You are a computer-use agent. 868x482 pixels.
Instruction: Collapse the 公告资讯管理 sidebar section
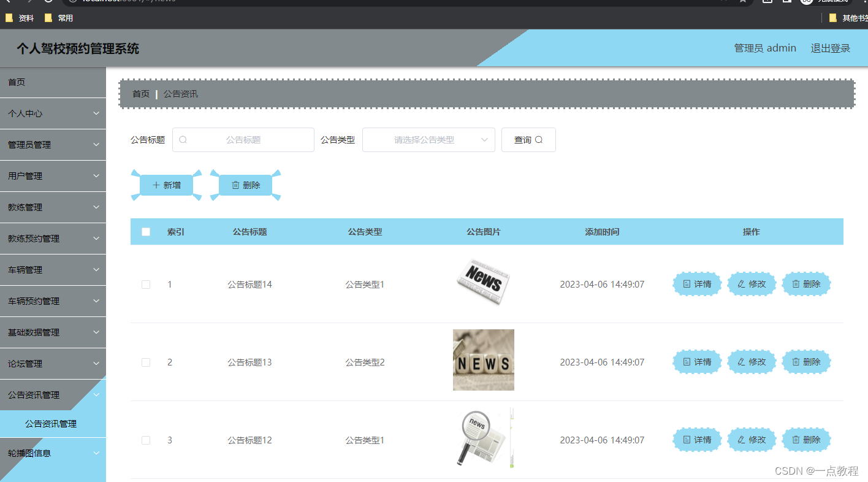53,394
